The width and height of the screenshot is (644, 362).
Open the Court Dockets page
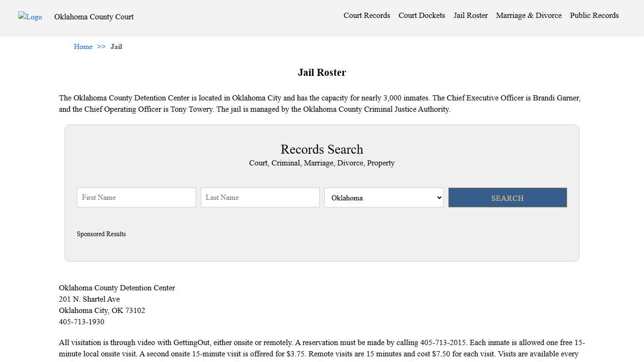click(421, 15)
